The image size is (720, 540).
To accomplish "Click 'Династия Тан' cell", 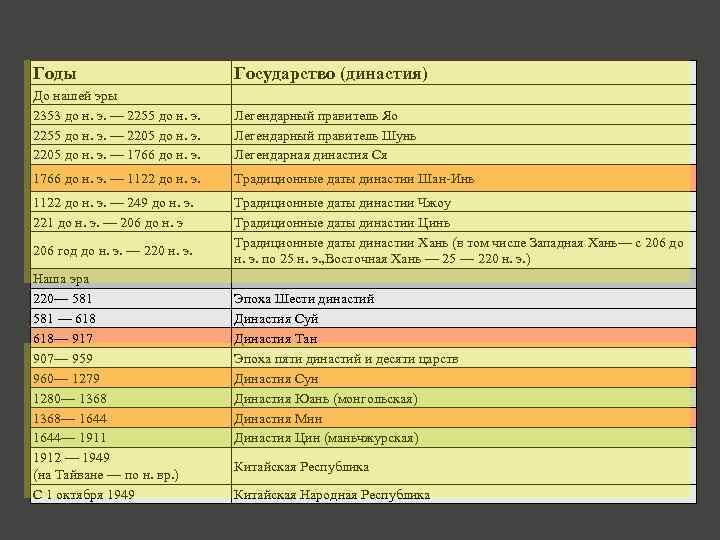I will click(x=464, y=338).
